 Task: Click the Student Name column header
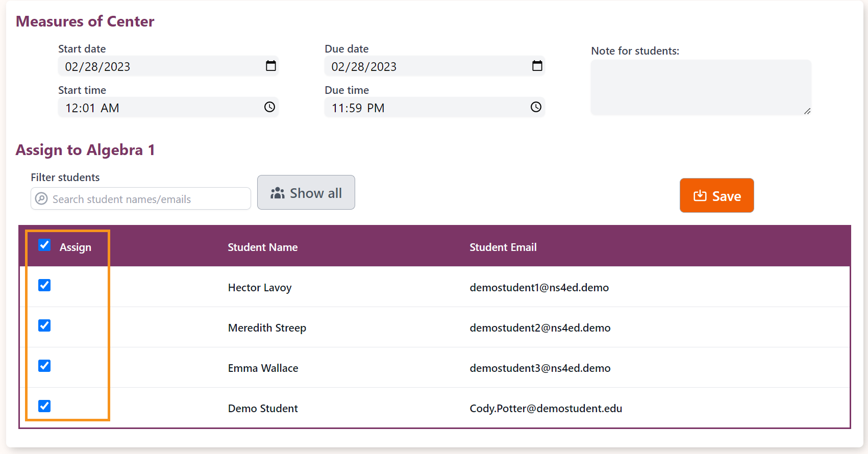[x=263, y=247]
